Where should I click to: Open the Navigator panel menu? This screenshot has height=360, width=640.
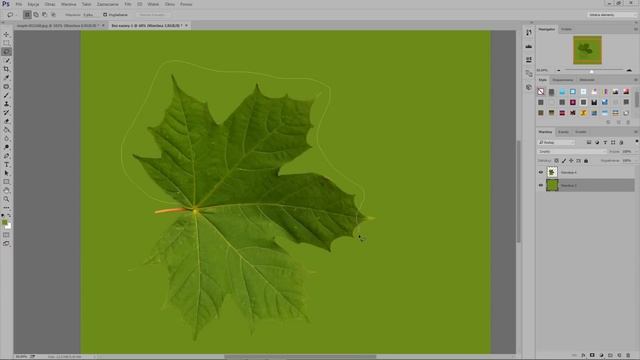(x=636, y=29)
